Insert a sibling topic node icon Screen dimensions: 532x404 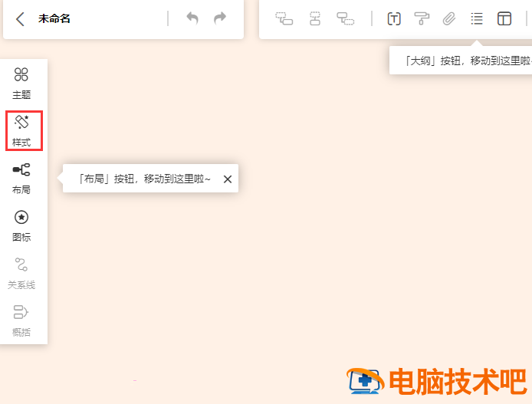pos(315,18)
